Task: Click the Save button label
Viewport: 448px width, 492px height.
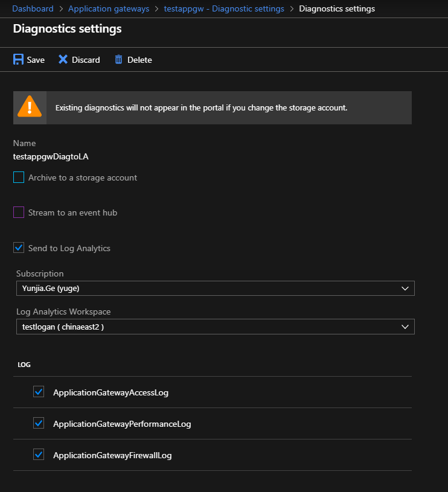Action: coord(36,60)
